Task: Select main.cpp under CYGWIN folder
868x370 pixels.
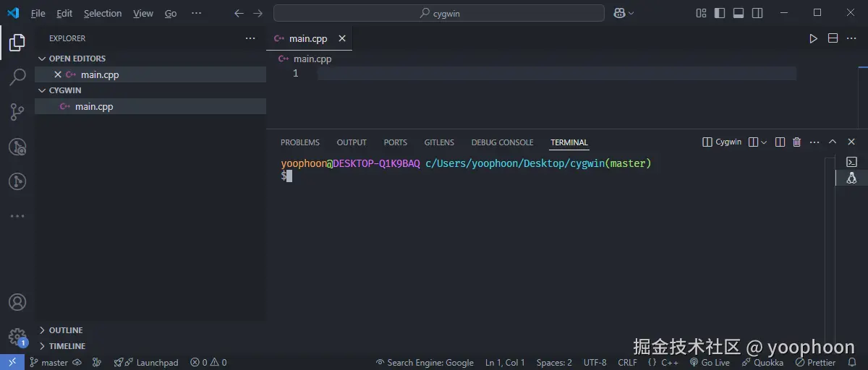Action: pyautogui.click(x=150, y=106)
